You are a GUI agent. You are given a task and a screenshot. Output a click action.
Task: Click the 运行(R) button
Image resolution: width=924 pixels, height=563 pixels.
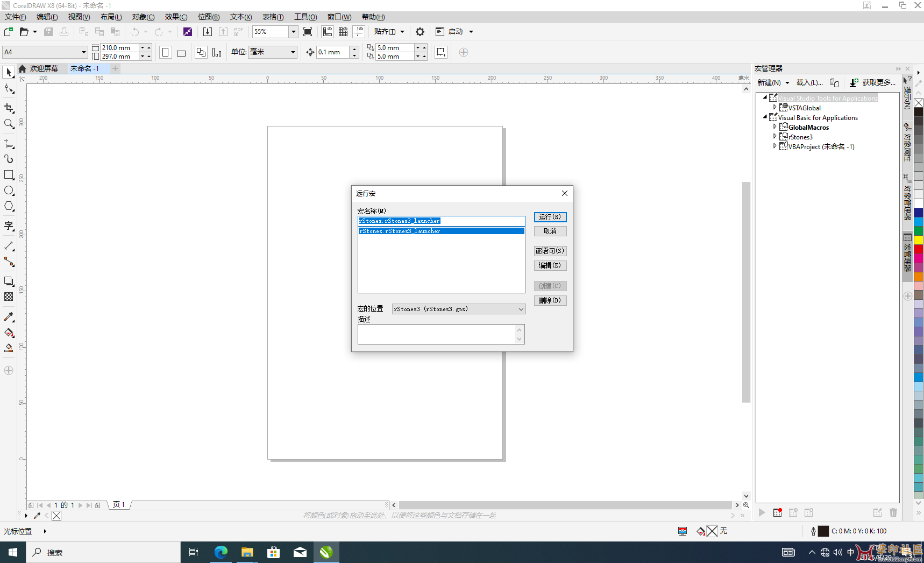pyautogui.click(x=550, y=217)
